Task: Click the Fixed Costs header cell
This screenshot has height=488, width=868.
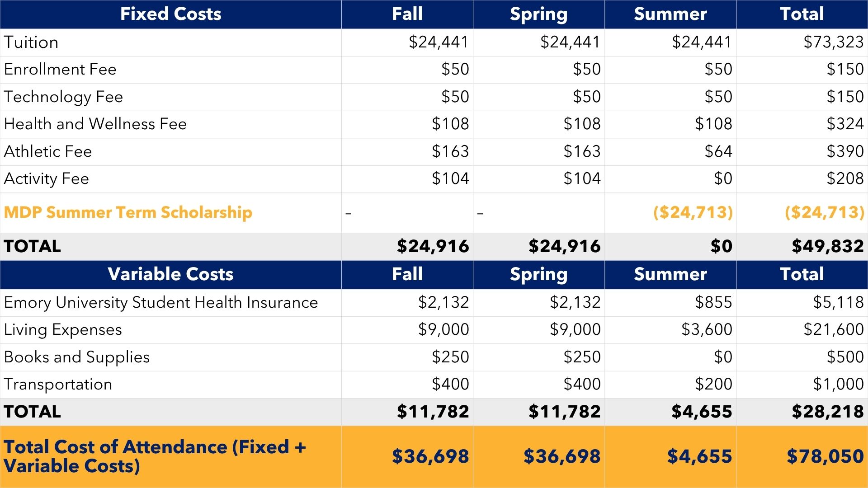Action: pos(170,14)
